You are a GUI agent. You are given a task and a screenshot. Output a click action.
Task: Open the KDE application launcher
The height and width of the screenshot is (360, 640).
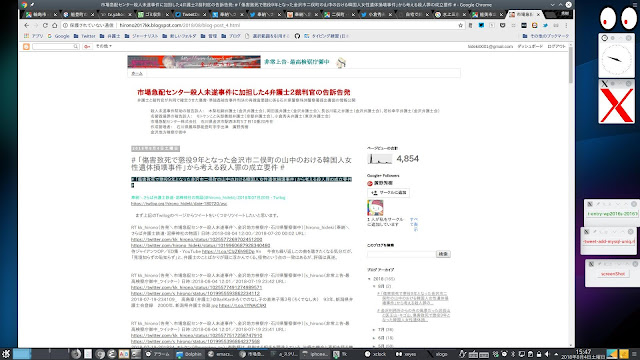[6, 354]
